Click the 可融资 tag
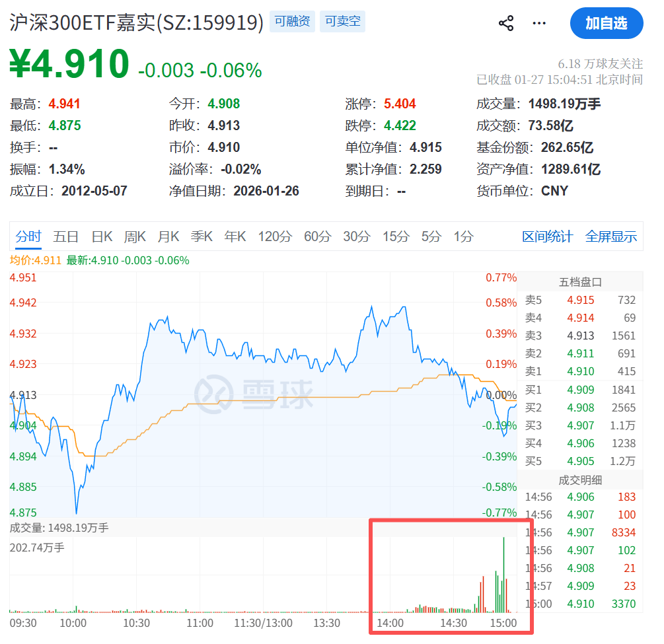 tap(292, 22)
